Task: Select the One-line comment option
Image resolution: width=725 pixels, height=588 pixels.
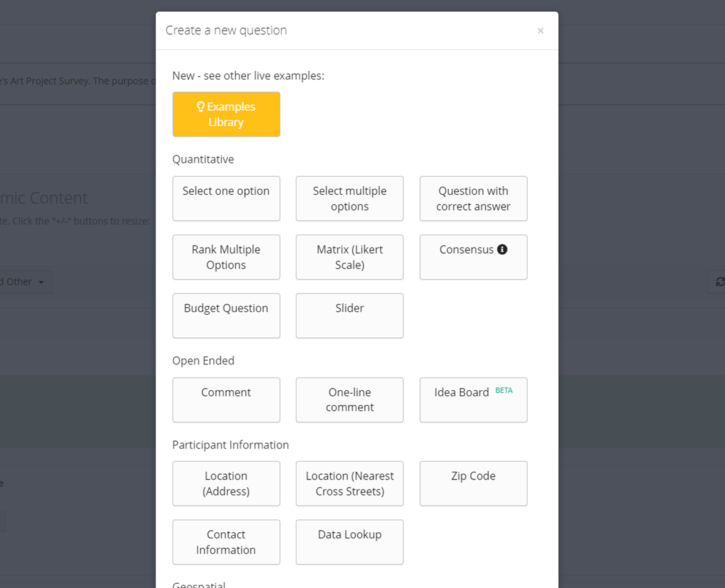Action: point(349,400)
